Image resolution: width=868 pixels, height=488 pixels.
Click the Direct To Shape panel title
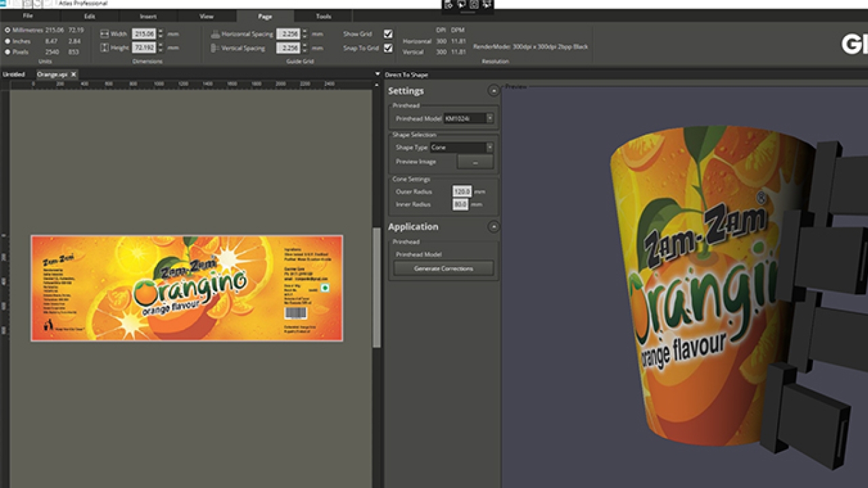(x=406, y=75)
